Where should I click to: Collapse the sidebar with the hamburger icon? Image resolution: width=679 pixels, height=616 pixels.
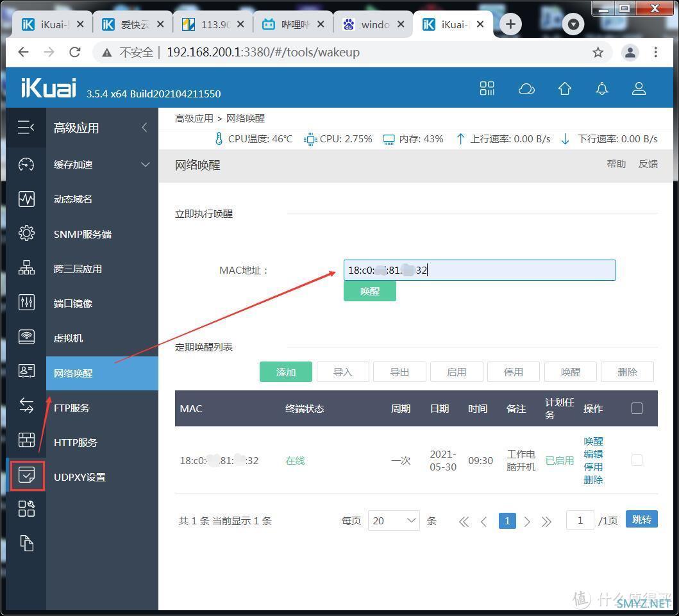tap(26, 128)
